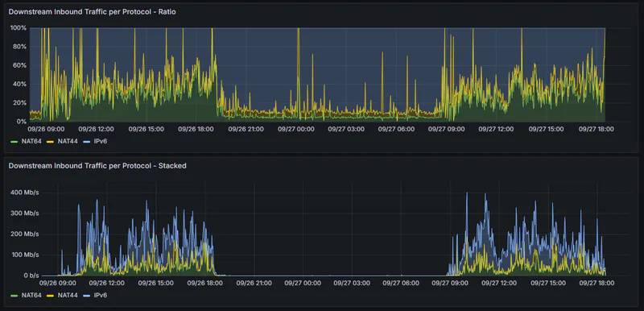The image size is (644, 311).
Task: Click the 200 Mb/s y-axis label
Action: coord(26,234)
